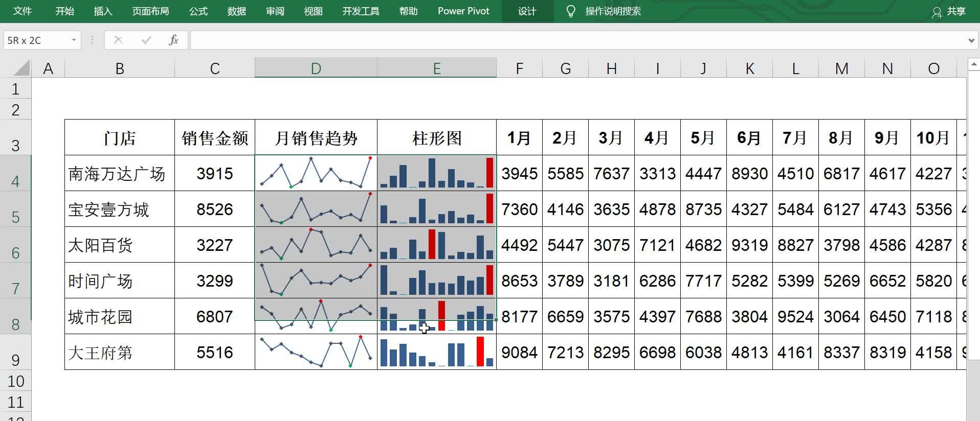Click the vertical scrollbar up arrow
Image resolution: width=980 pixels, height=421 pixels.
[x=973, y=64]
